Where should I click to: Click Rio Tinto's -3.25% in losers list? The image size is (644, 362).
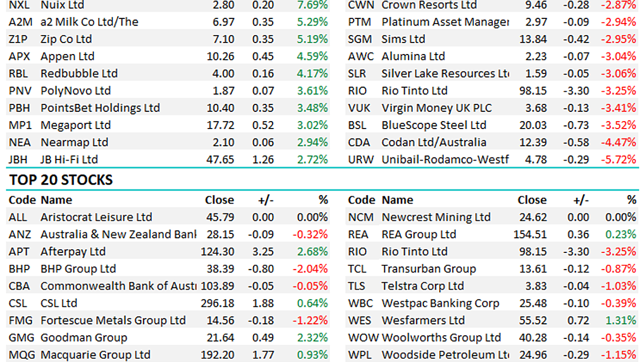pyautogui.click(x=619, y=91)
